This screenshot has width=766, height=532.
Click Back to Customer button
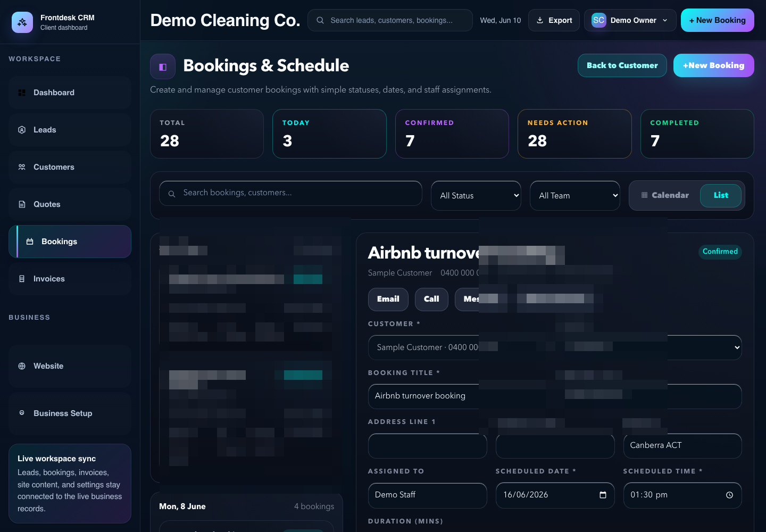point(622,65)
